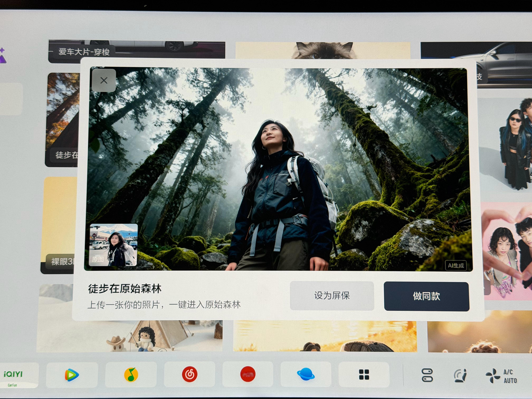Launch the blue planet browser app
Screen dimensions: 532x399
click(x=306, y=374)
